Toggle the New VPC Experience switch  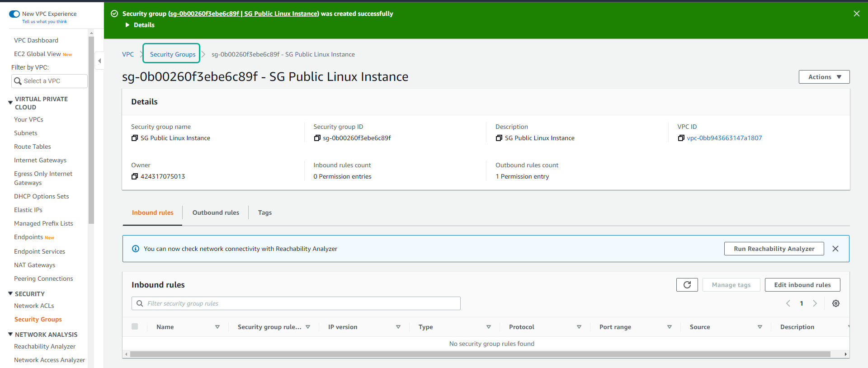[14, 14]
